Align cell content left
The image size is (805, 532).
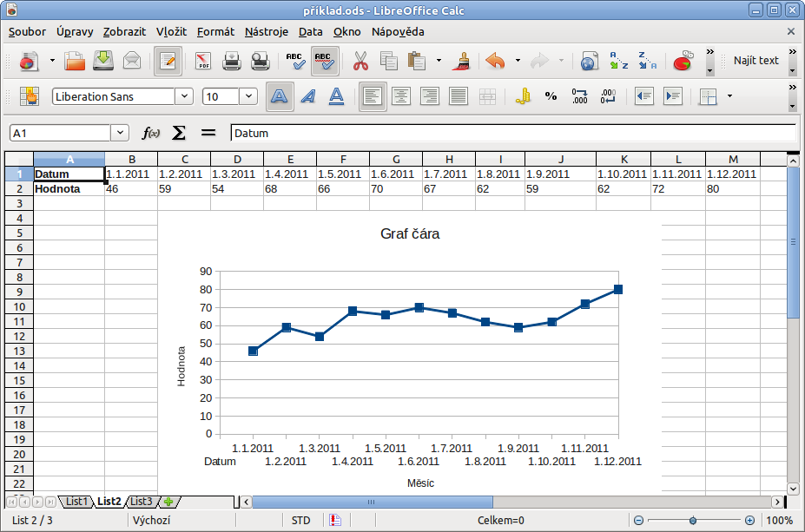point(373,96)
